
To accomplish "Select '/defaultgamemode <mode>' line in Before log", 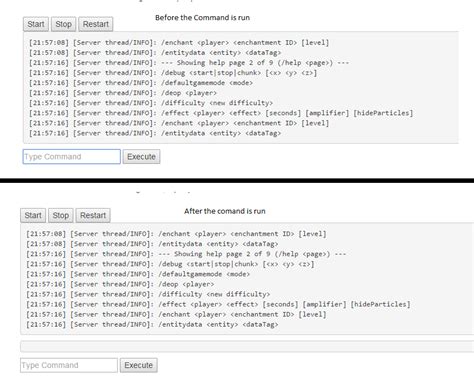I will [141, 83].
